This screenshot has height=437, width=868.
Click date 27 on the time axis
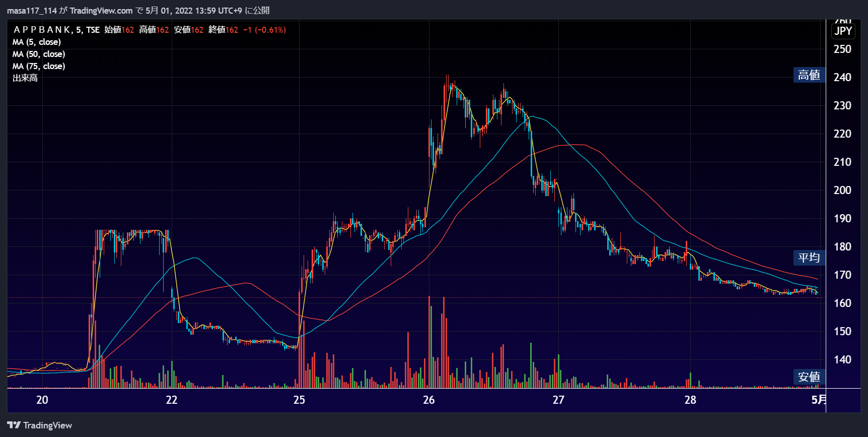(x=558, y=400)
